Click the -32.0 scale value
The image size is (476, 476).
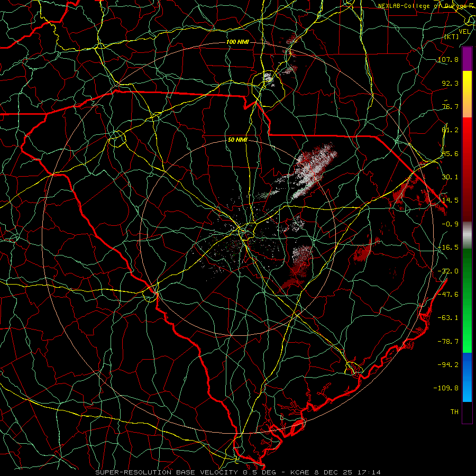448,271
